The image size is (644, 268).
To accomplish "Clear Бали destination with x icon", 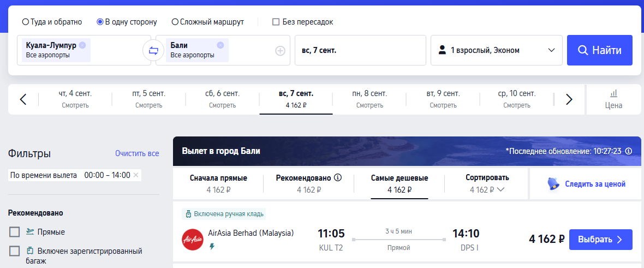I will tap(220, 45).
